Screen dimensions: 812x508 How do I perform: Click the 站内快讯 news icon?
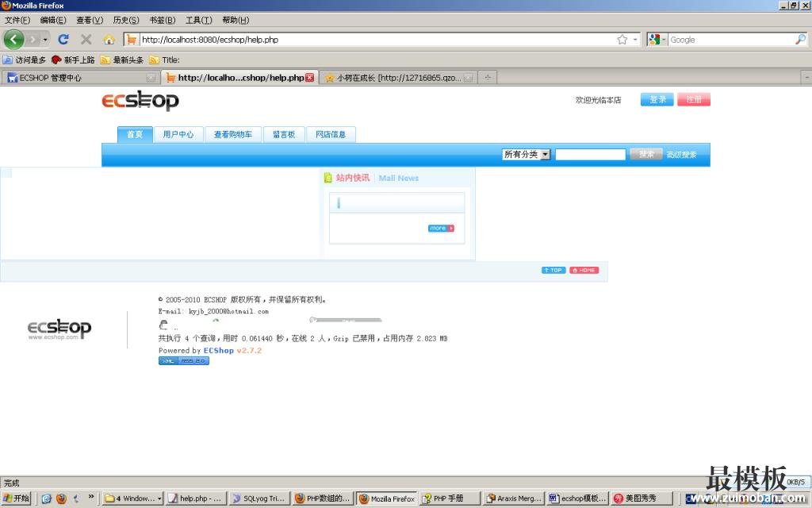point(327,178)
